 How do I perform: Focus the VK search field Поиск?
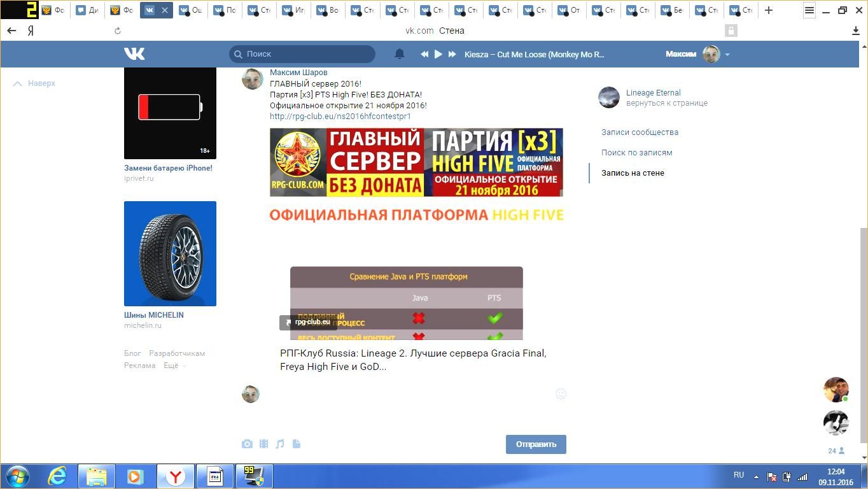pyautogui.click(x=302, y=54)
